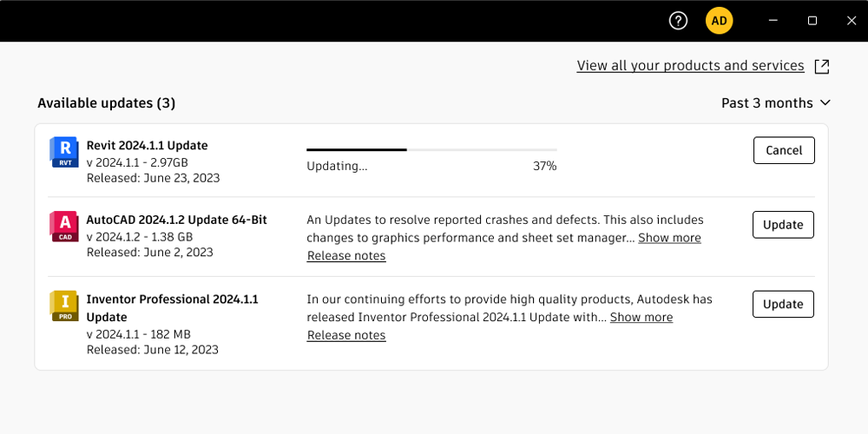Click the Inventor Professional product icon
The image size is (868, 434).
(64, 306)
